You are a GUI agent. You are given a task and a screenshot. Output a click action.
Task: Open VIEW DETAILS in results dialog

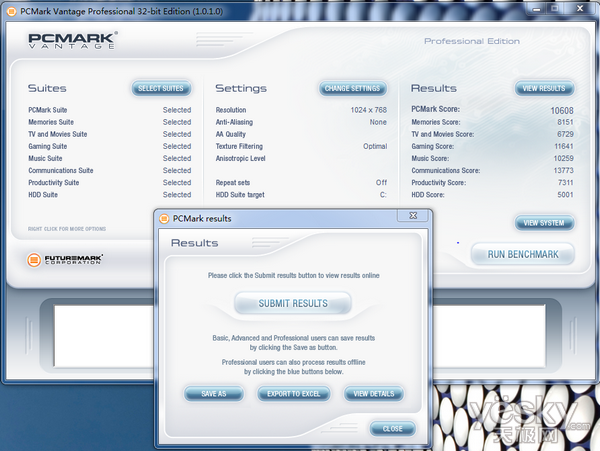point(373,394)
